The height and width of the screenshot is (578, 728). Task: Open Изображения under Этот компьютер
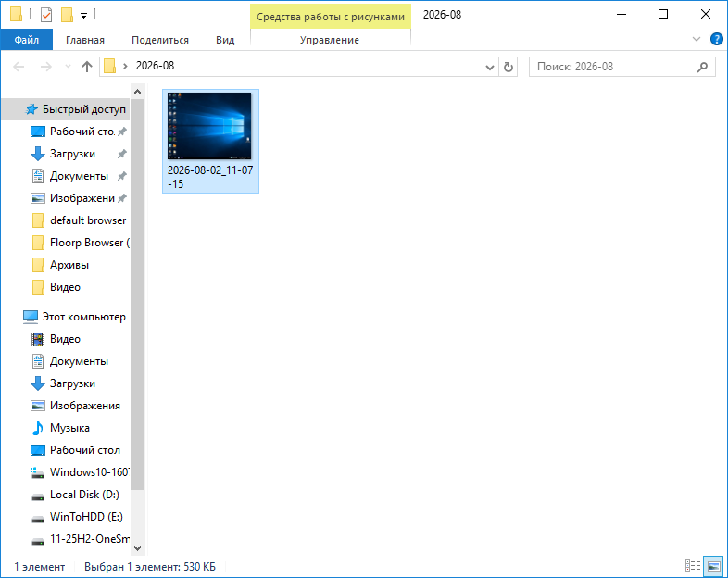tap(85, 406)
